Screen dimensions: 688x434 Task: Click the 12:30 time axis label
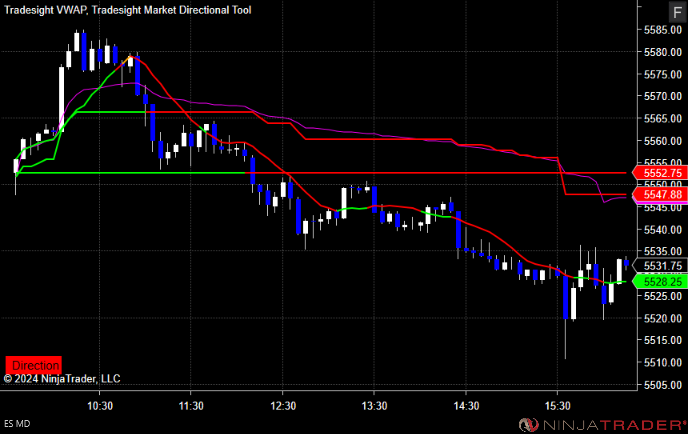pyautogui.click(x=283, y=406)
